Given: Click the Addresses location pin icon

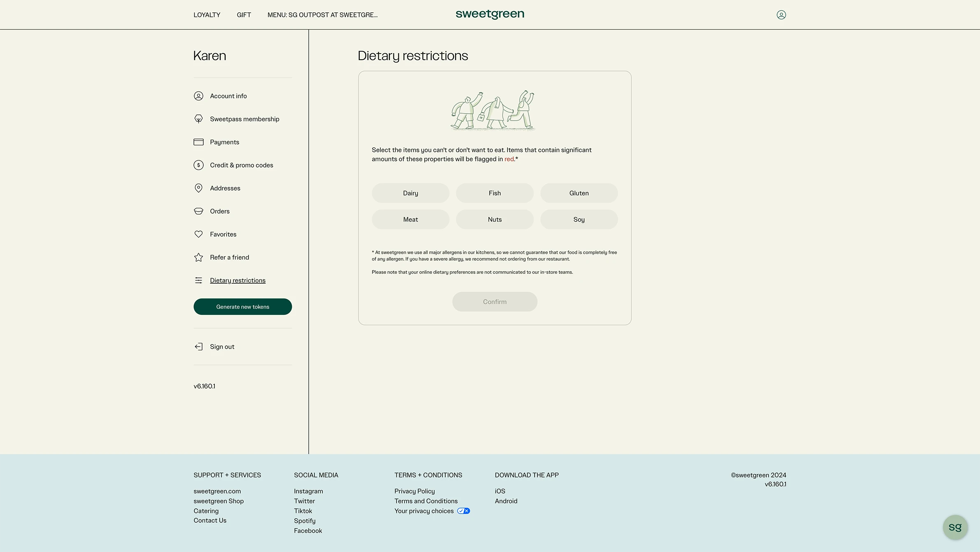Looking at the screenshot, I should (198, 188).
